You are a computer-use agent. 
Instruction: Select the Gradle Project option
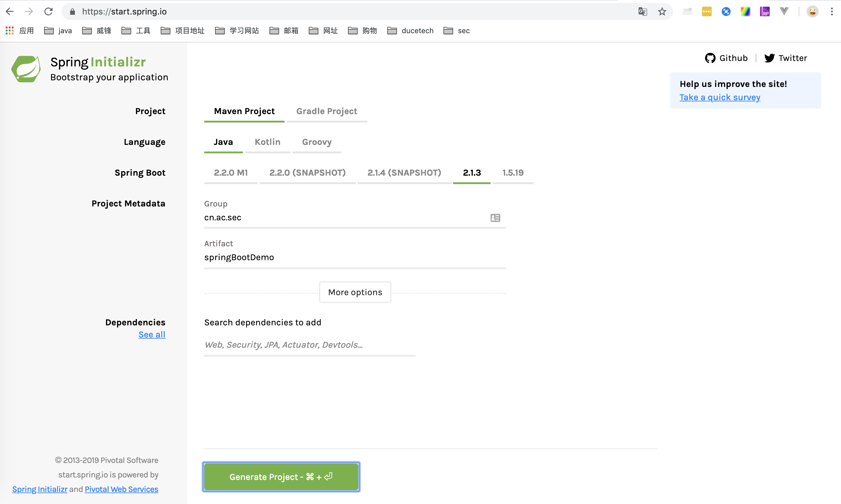[326, 111]
